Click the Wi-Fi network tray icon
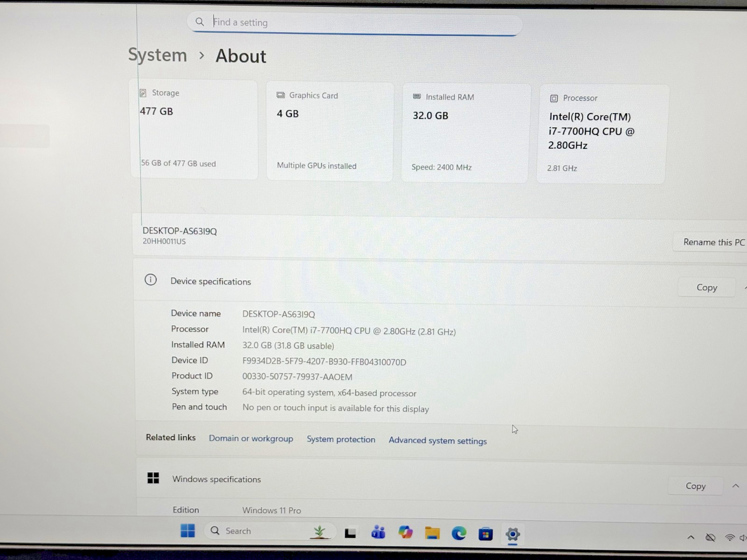The image size is (747, 560). point(730,538)
